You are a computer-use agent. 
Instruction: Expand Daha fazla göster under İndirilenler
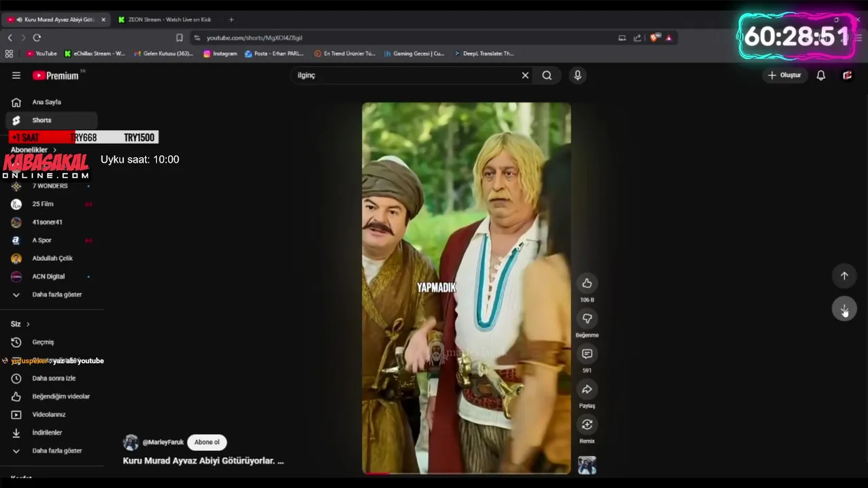pos(52,451)
